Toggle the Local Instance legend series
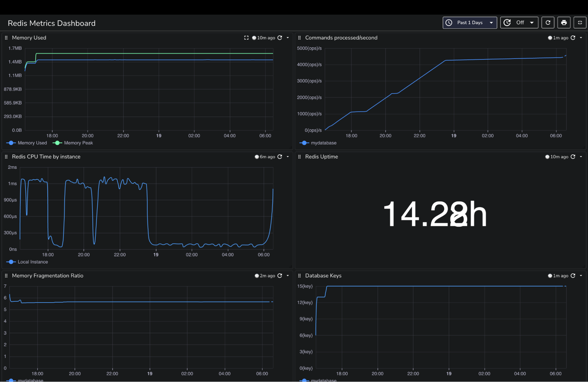This screenshot has height=382, width=588. [27, 262]
